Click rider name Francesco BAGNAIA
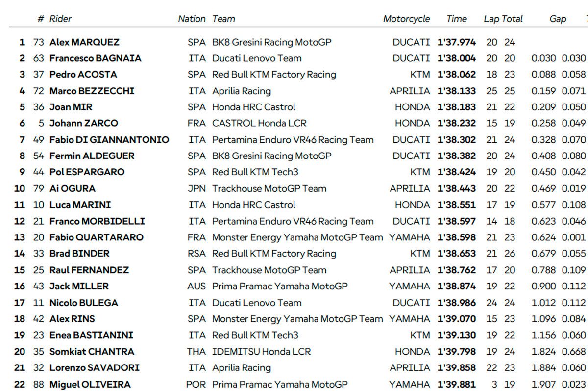This screenshot has height=391, width=588. point(95,58)
